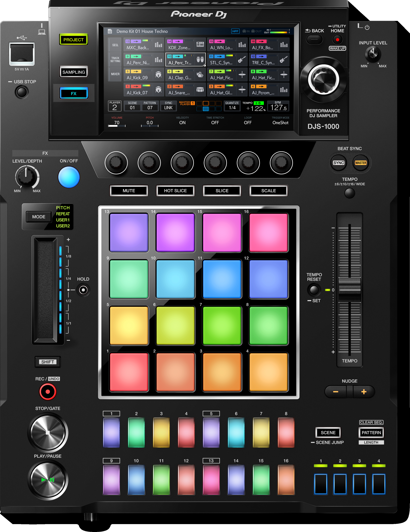
Task: Touch the VOLUME 70 bar on screen
Action: (117, 126)
